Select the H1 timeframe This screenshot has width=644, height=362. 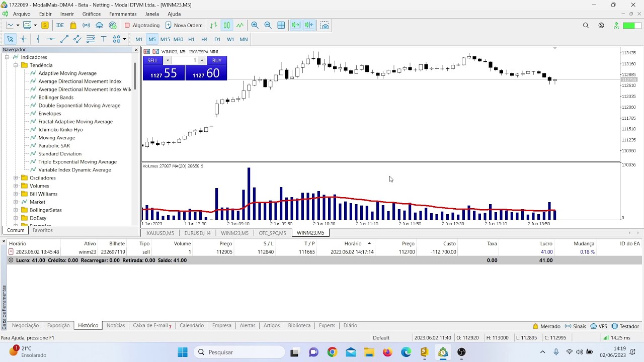click(191, 39)
